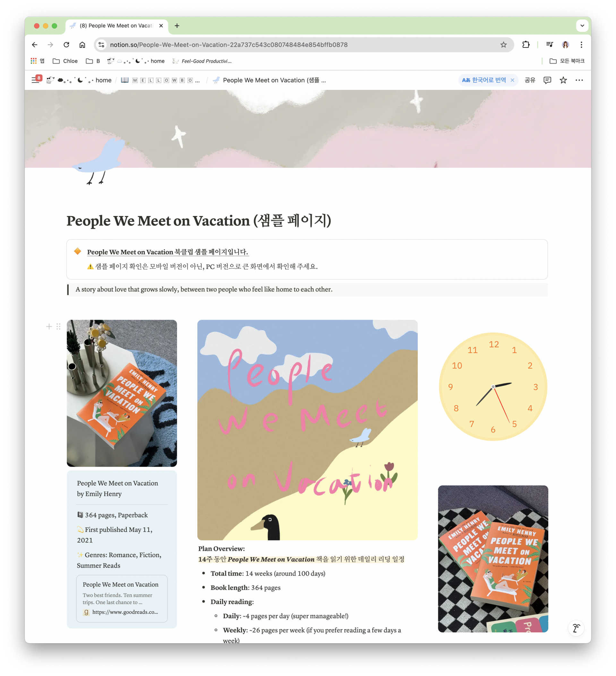Image resolution: width=616 pixels, height=676 pixels.
Task: Dismiss the Korean translation banner
Action: (x=512, y=80)
